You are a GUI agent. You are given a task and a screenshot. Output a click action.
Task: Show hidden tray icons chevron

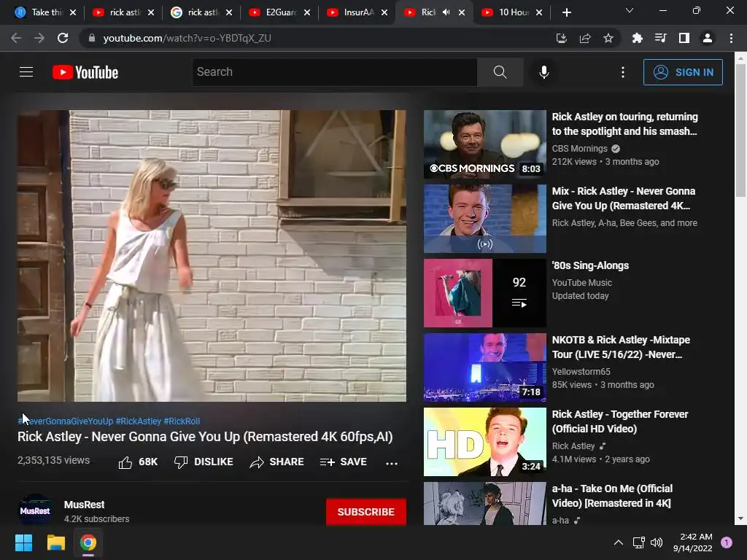click(618, 542)
